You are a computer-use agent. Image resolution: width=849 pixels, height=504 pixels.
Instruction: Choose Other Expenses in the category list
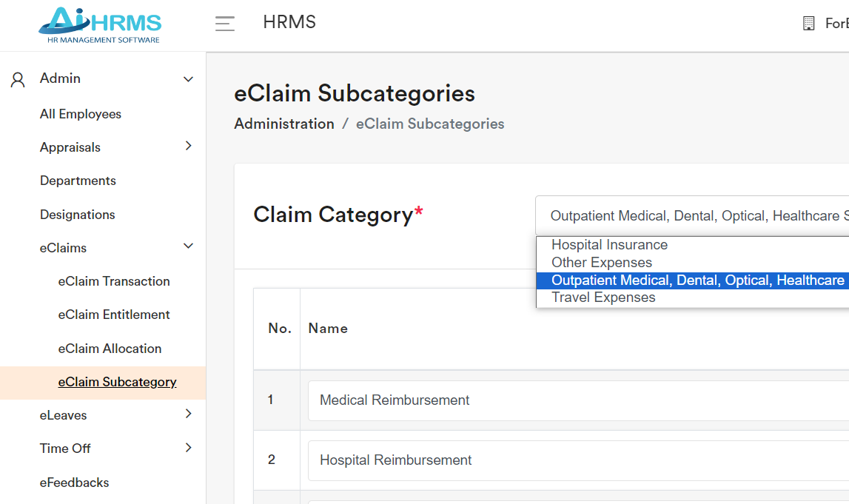pyautogui.click(x=602, y=263)
